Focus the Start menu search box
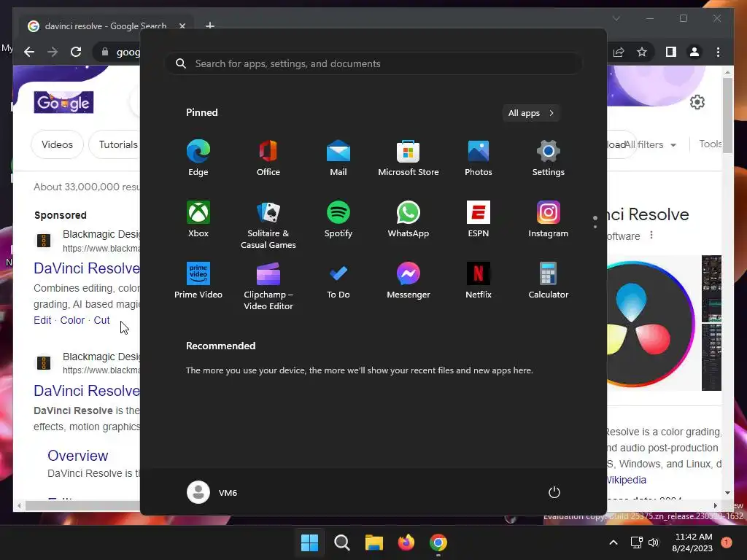 373,64
